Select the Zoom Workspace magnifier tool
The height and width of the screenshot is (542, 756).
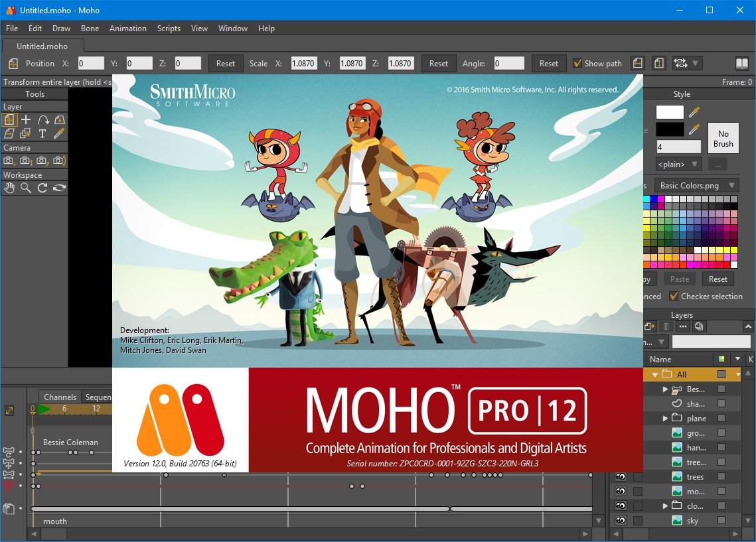coord(26,188)
